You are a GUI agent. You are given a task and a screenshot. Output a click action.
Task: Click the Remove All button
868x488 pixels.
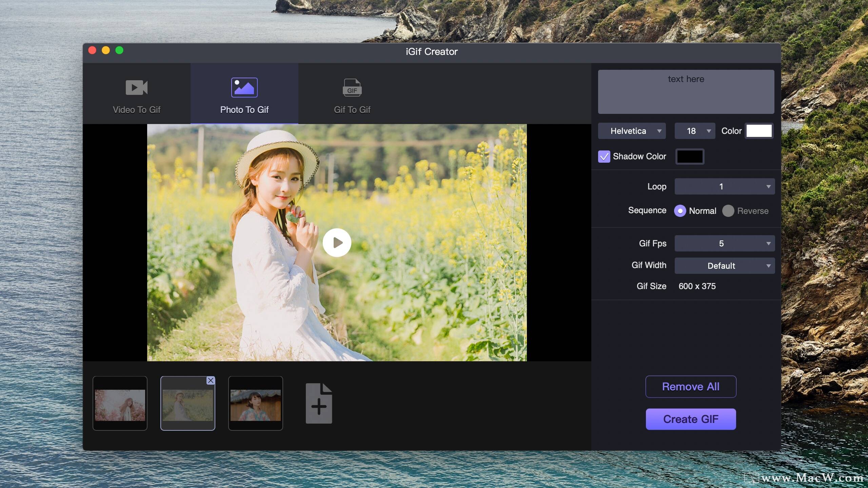(691, 387)
